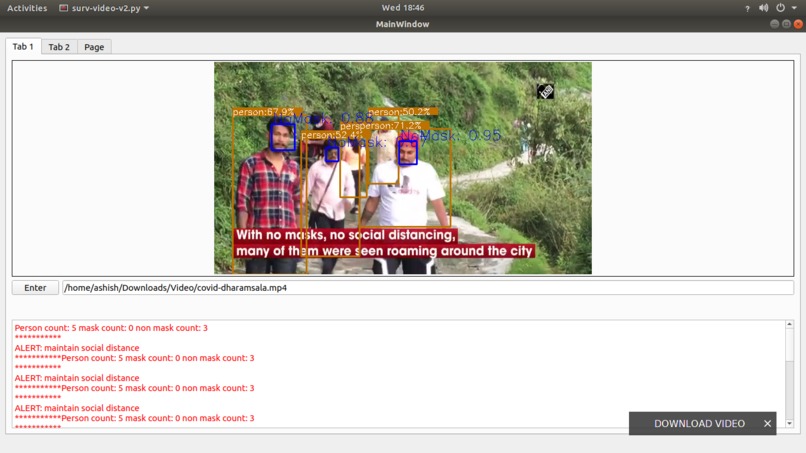
Task: Click the clock showing Wed 18:46
Action: coord(402,8)
